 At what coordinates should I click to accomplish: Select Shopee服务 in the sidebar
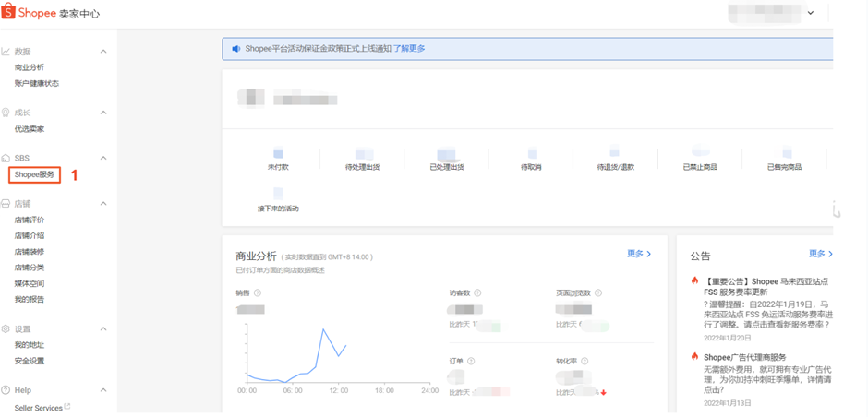pos(34,174)
